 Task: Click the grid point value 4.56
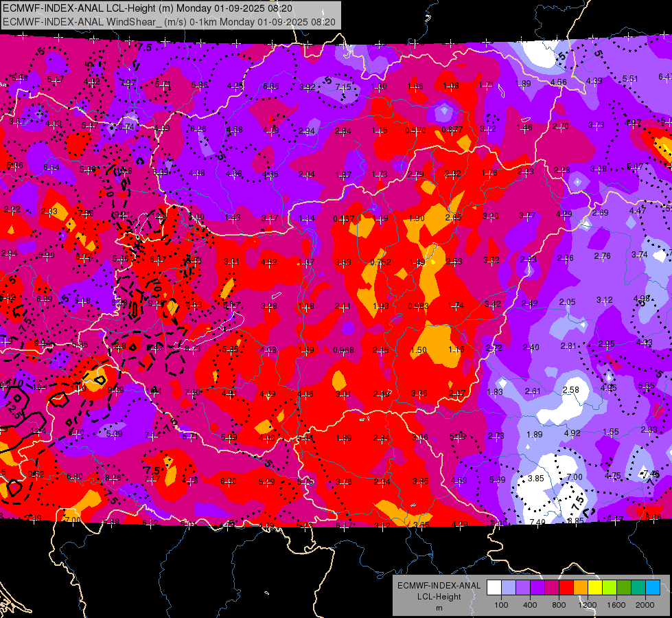559,82
